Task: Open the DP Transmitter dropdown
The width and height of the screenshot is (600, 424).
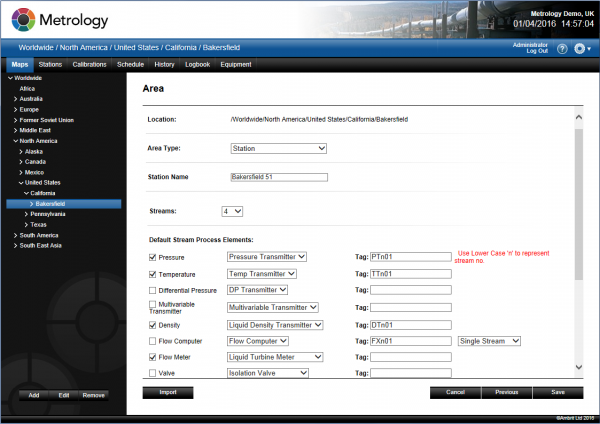Action: tap(257, 290)
